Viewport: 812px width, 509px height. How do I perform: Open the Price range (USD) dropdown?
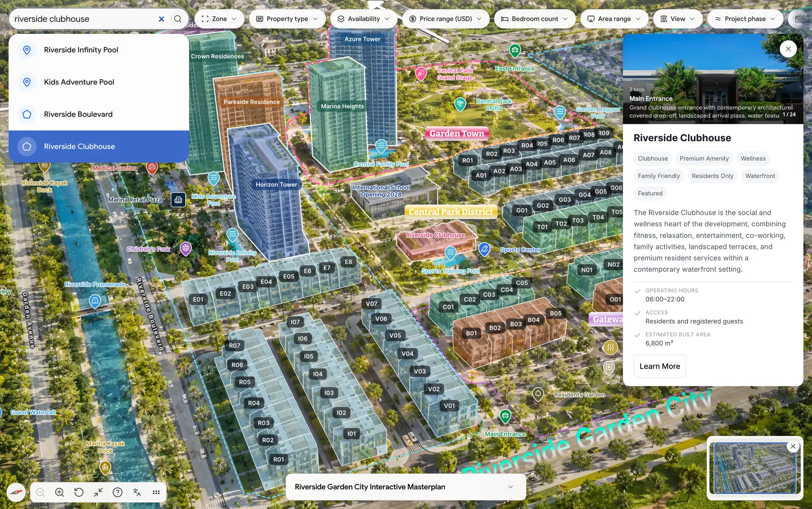[445, 19]
